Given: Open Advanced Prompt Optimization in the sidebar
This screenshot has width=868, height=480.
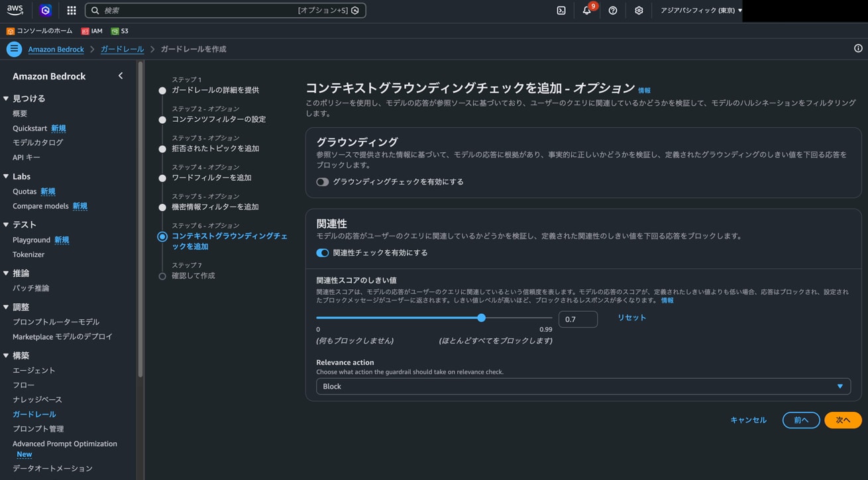Looking at the screenshot, I should point(65,444).
